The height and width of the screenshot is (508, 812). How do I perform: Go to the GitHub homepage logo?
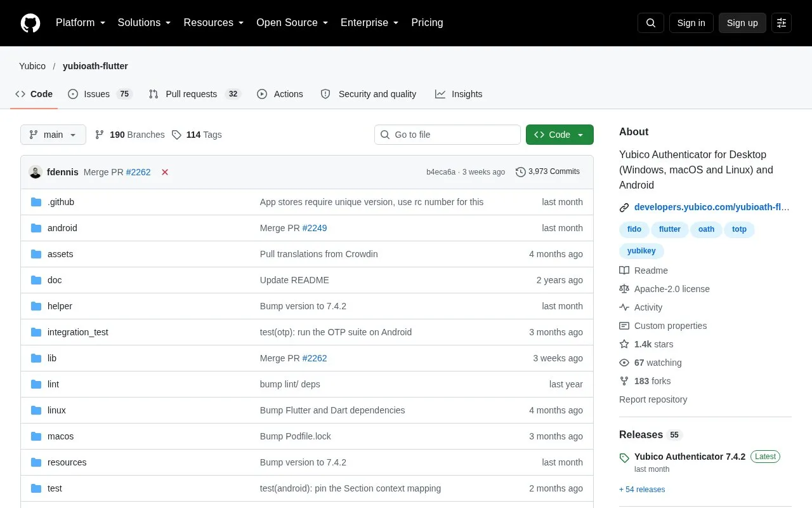[30, 23]
